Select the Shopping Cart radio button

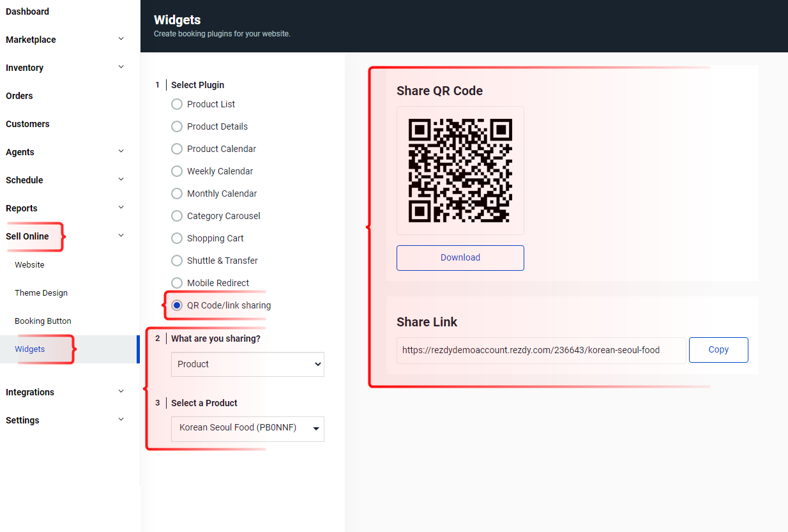coord(177,238)
